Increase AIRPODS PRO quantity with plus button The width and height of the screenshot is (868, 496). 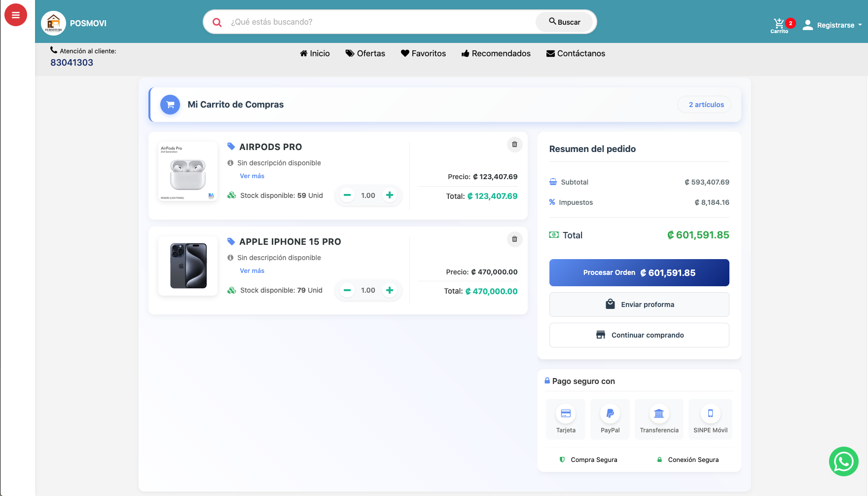[x=390, y=195]
